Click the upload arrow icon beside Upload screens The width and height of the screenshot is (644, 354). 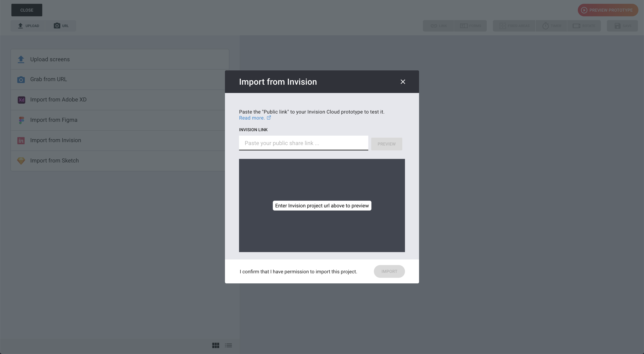21,59
